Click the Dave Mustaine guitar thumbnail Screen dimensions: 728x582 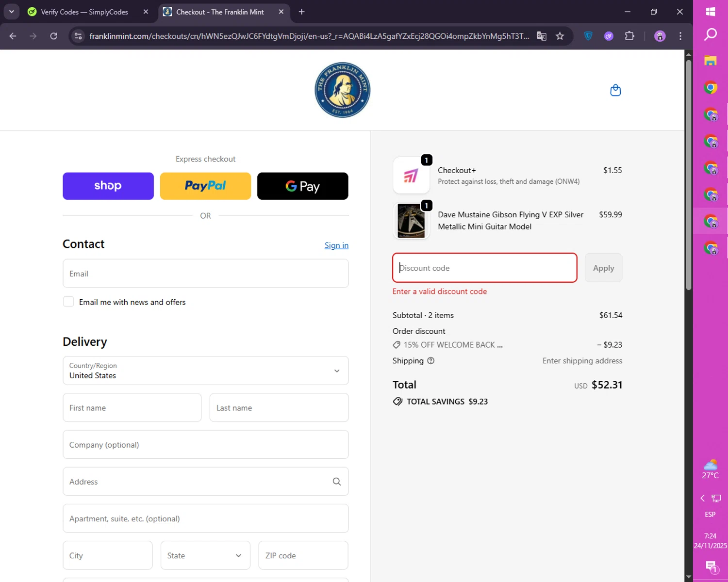click(x=411, y=221)
